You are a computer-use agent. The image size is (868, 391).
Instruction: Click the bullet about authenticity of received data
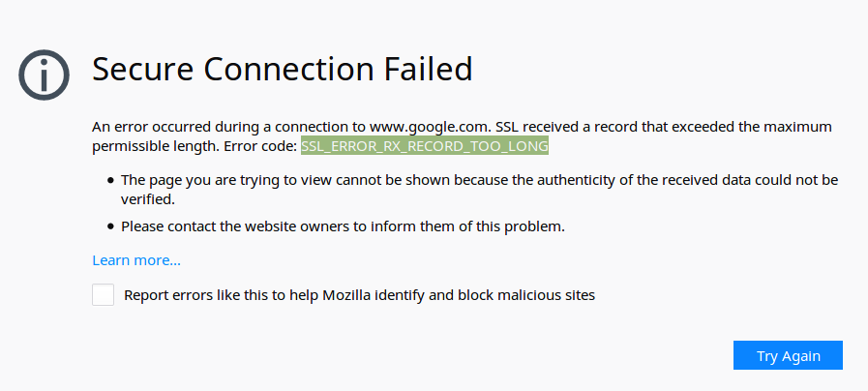click(x=479, y=190)
